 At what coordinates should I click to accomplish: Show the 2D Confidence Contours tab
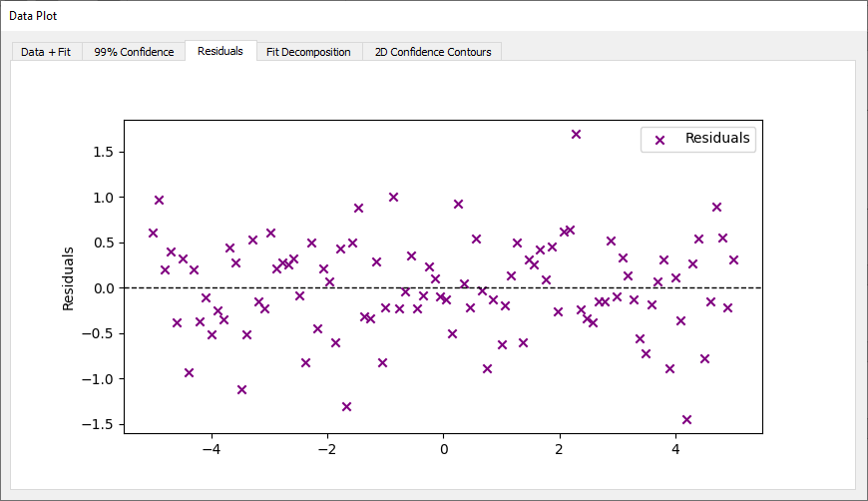pyautogui.click(x=433, y=52)
